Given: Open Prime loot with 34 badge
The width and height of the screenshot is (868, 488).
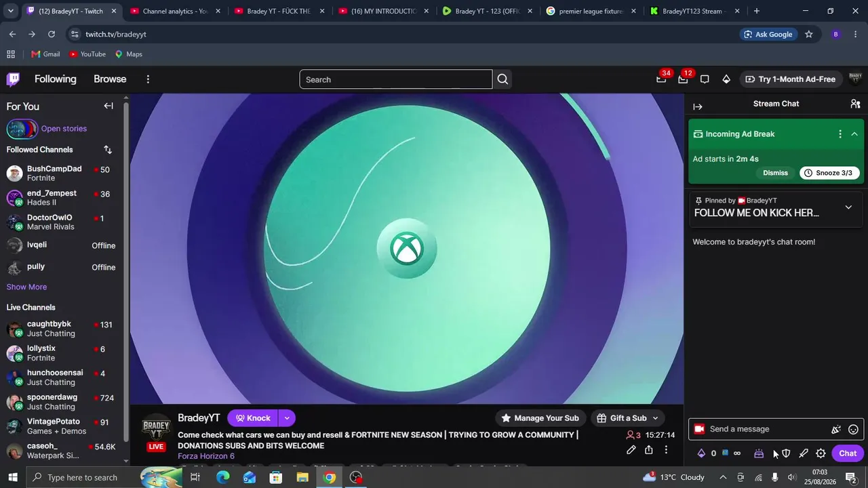Looking at the screenshot, I should [x=661, y=79].
